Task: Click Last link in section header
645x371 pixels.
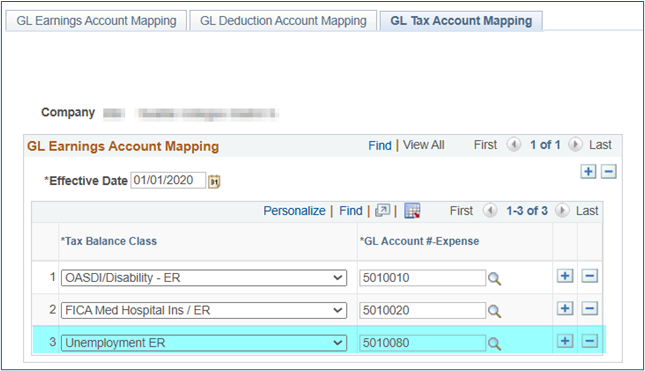Action: click(x=600, y=145)
